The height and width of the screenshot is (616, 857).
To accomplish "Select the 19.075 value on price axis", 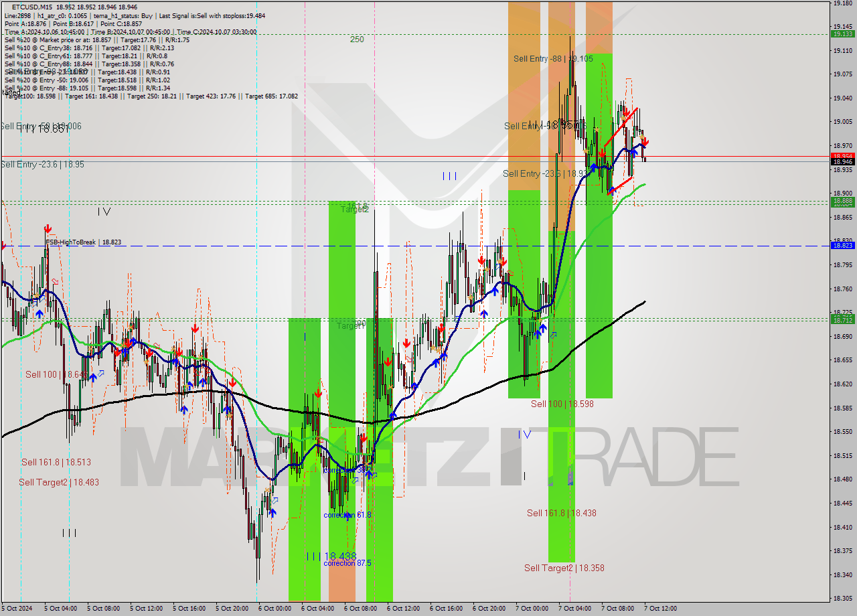I will [842, 74].
